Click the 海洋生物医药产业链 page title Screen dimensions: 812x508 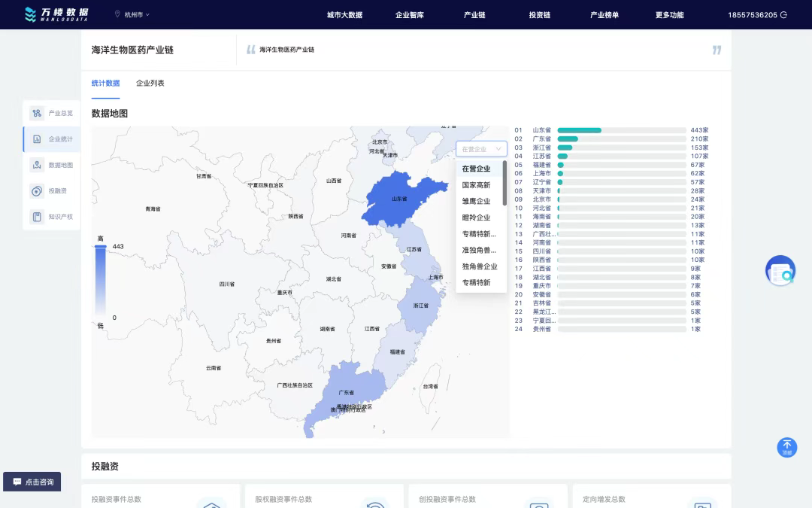132,50
